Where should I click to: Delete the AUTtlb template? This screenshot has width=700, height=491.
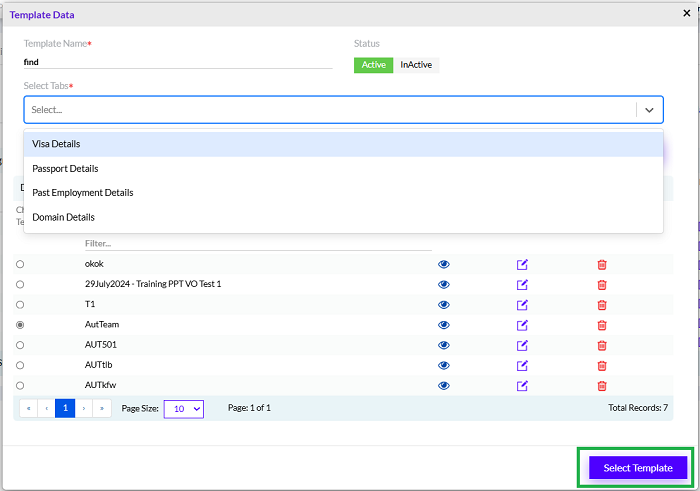tap(602, 366)
